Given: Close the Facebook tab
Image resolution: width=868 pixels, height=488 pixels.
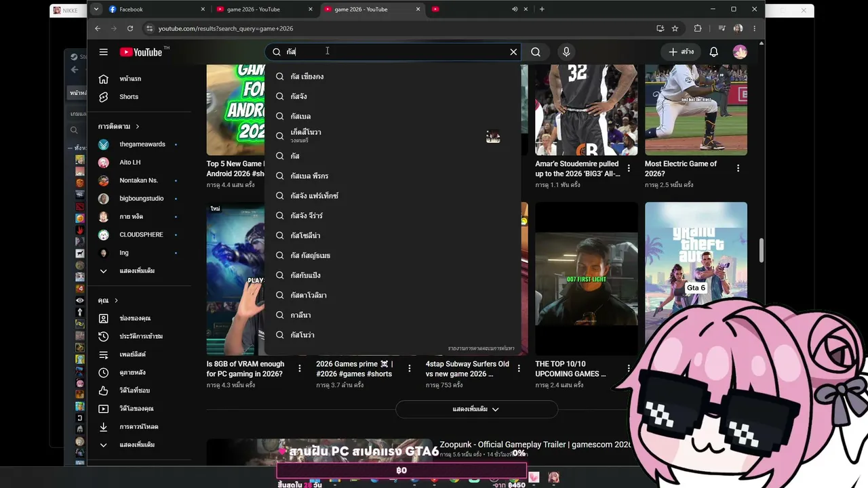Looking at the screenshot, I should click(203, 9).
